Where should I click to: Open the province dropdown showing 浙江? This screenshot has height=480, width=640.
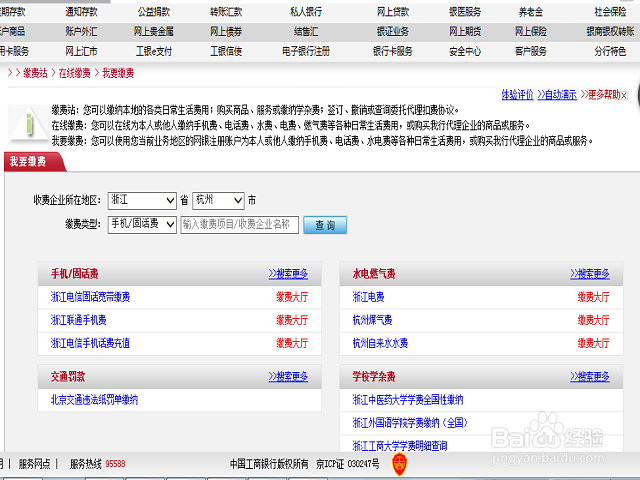pos(142,200)
